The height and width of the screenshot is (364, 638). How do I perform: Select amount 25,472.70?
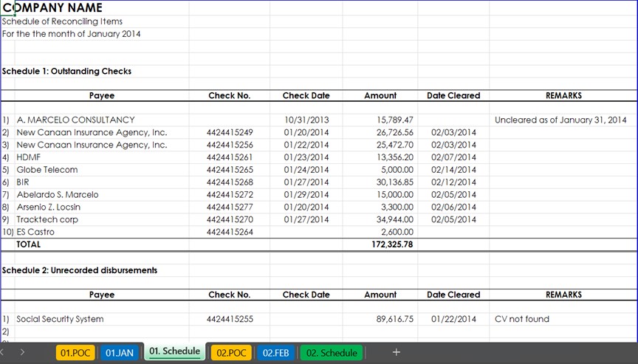(394, 145)
